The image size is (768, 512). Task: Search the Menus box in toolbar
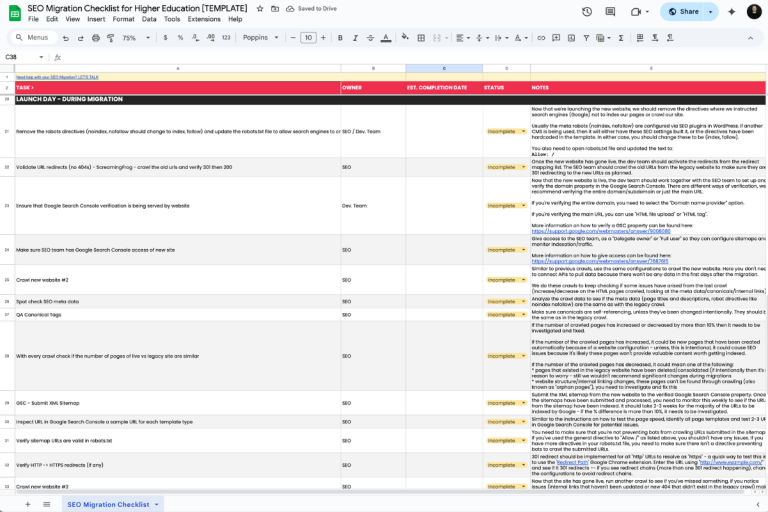[x=33, y=38]
